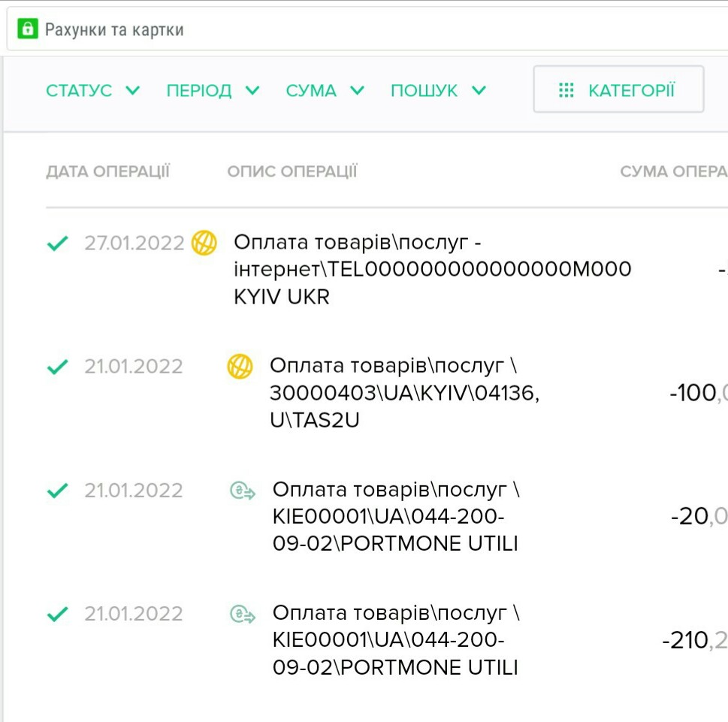Select the 21.01.2022 date on the -210 row
Screen dimensions: 728x722
point(134,615)
